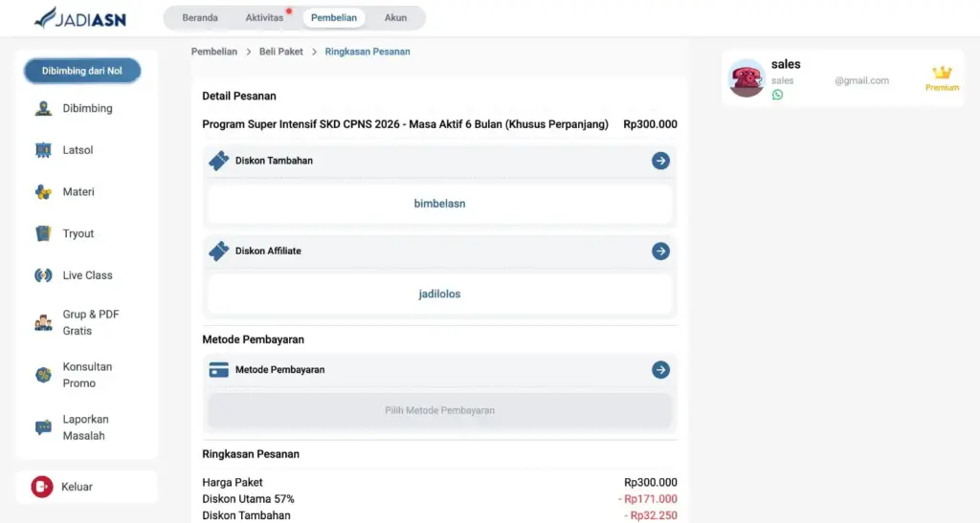Click the JADIASN logo
The image size is (980, 523).
pyautogui.click(x=79, y=18)
